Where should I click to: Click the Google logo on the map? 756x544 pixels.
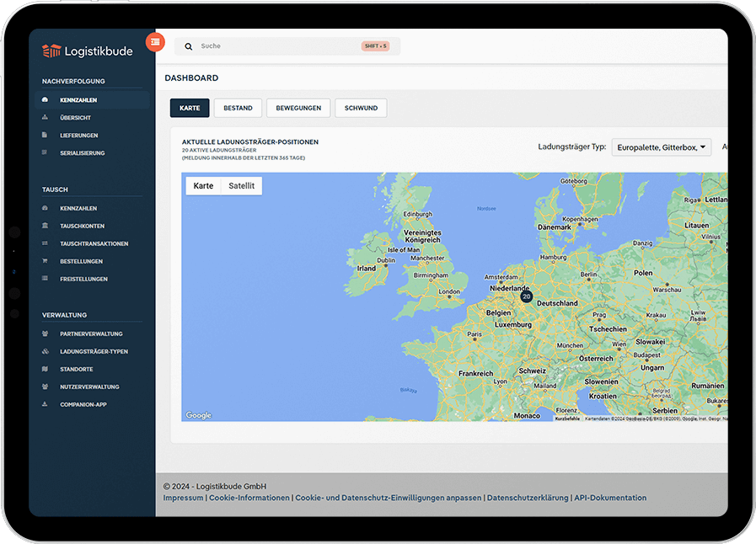coord(199,415)
